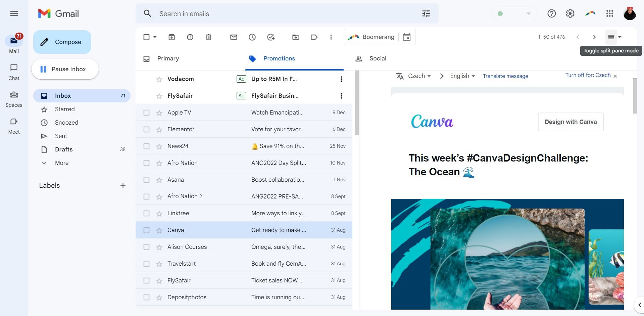
Task: Switch to the Primary tab
Action: pyautogui.click(x=168, y=58)
